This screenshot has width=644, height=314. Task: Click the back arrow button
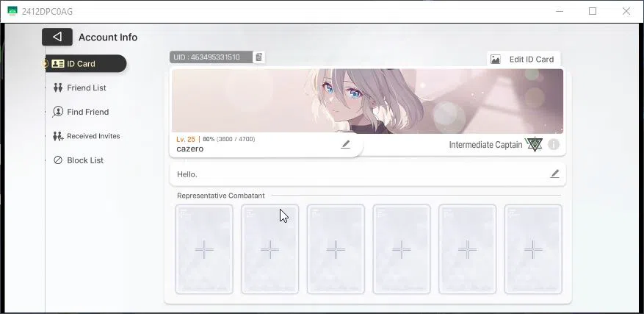pos(57,37)
